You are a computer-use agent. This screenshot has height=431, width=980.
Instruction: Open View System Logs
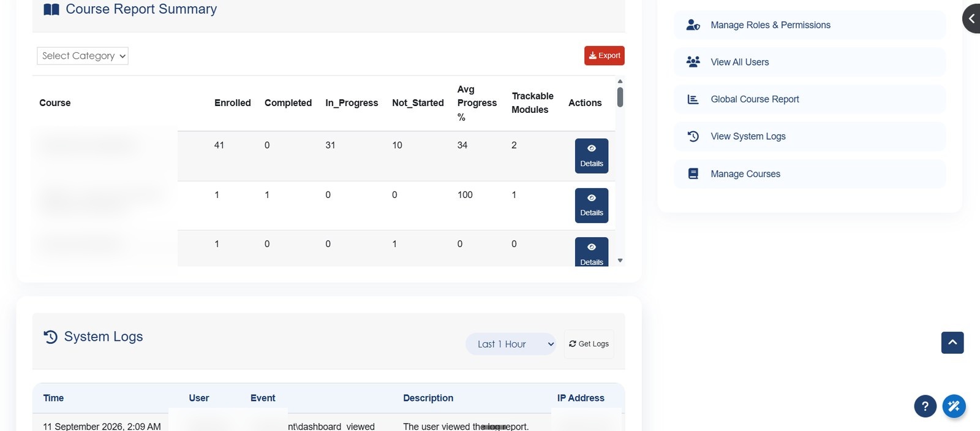click(x=810, y=136)
